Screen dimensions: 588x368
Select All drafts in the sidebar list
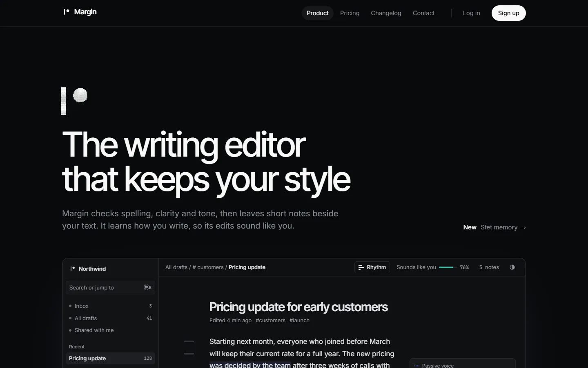(110, 318)
